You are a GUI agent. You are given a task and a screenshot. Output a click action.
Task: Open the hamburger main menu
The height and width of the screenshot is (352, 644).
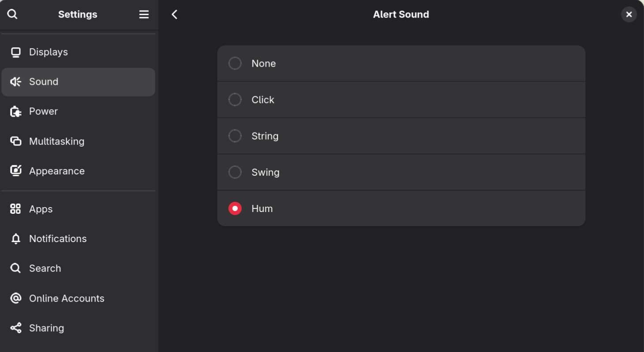[x=144, y=15]
